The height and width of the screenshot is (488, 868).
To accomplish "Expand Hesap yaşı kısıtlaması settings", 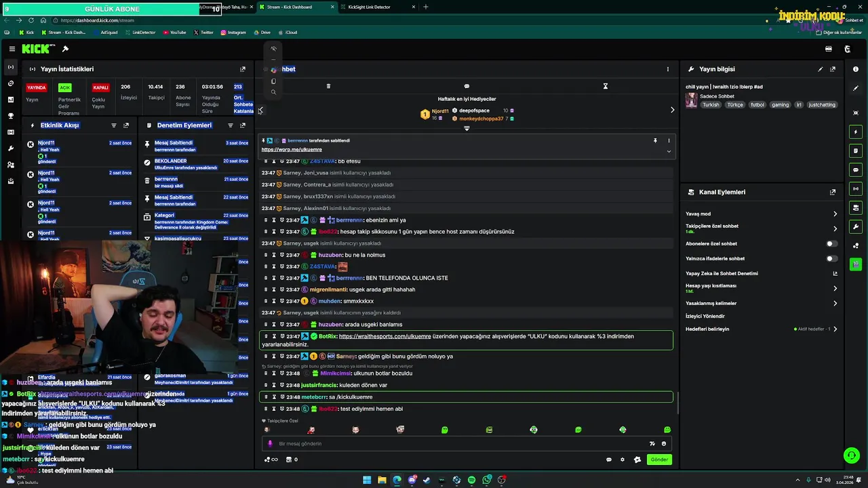I will (835, 288).
